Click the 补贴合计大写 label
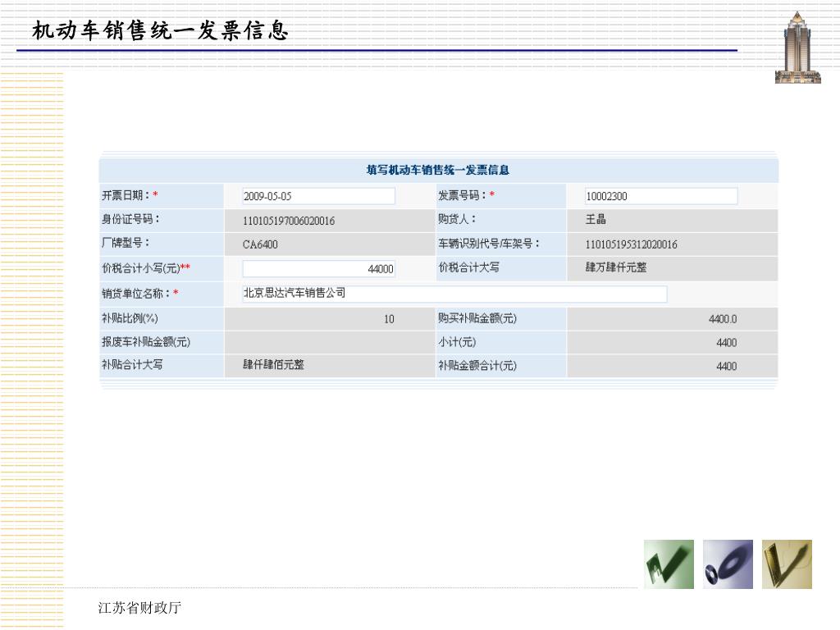 click(132, 365)
